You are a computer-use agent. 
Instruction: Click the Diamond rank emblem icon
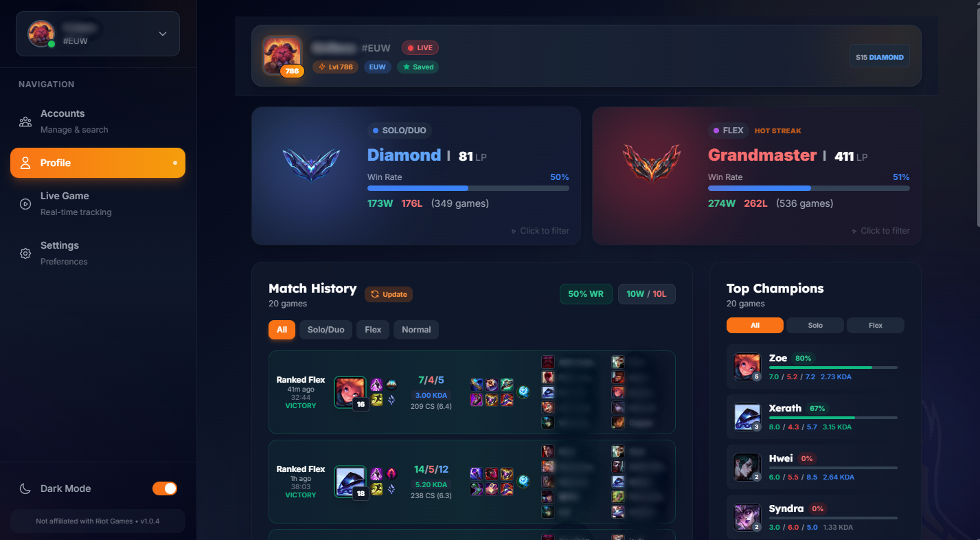click(311, 164)
